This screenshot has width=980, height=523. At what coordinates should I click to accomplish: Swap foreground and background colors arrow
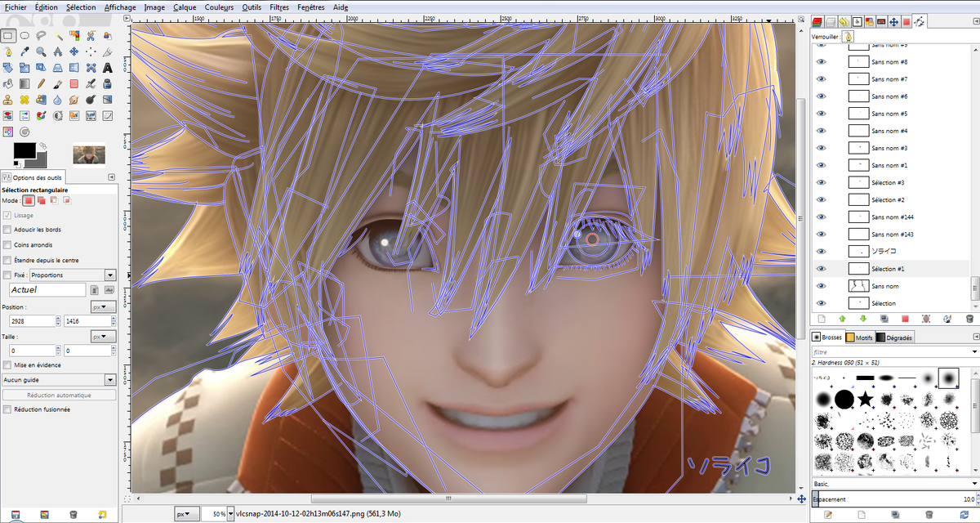tap(42, 145)
